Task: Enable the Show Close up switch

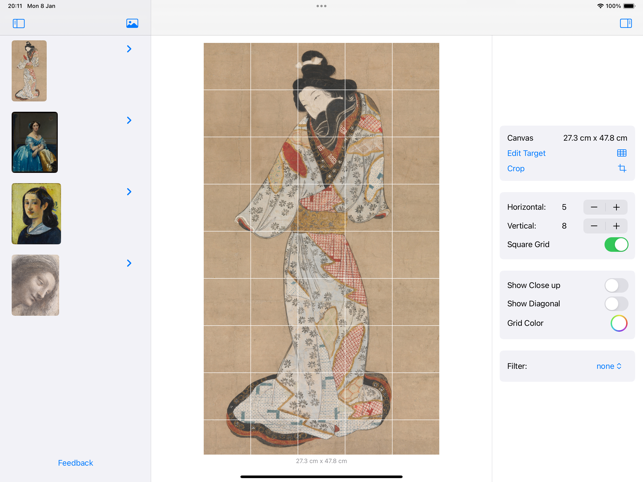Action: click(616, 286)
